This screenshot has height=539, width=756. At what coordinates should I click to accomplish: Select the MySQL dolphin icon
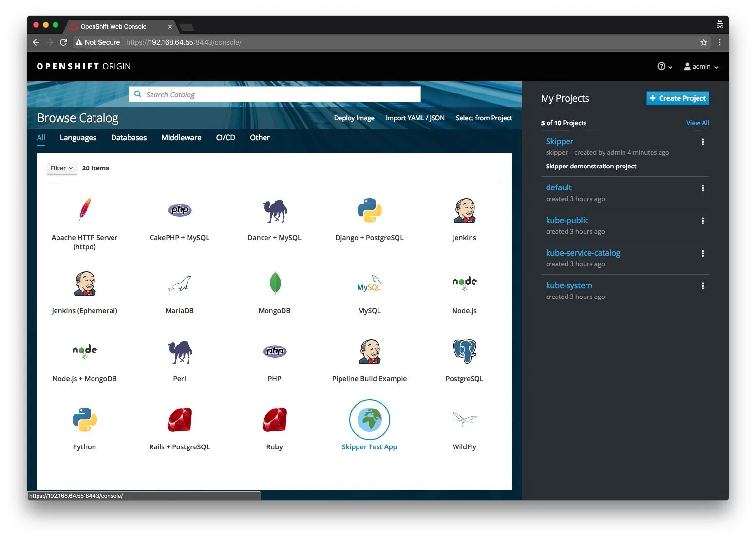[370, 283]
